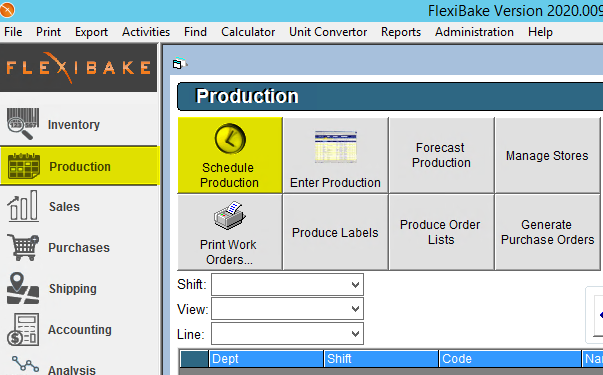Open the Purchases cart in the sidebar
This screenshot has width=603, height=375.
click(x=23, y=247)
